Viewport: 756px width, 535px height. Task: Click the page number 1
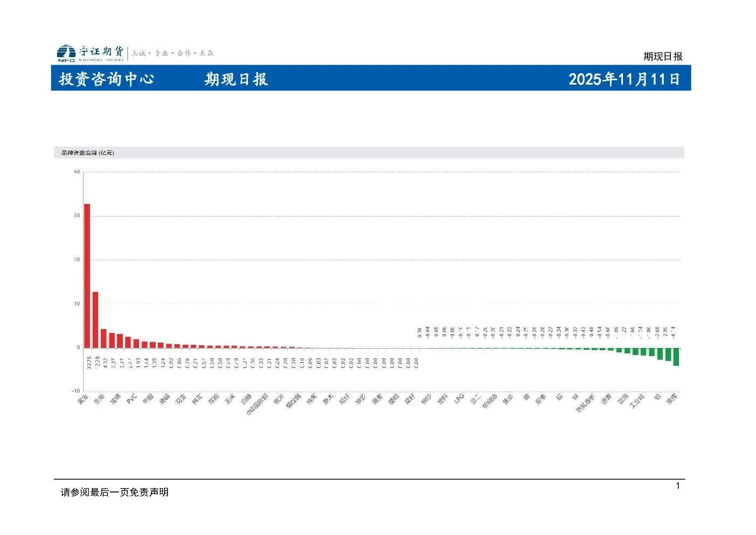click(x=678, y=486)
